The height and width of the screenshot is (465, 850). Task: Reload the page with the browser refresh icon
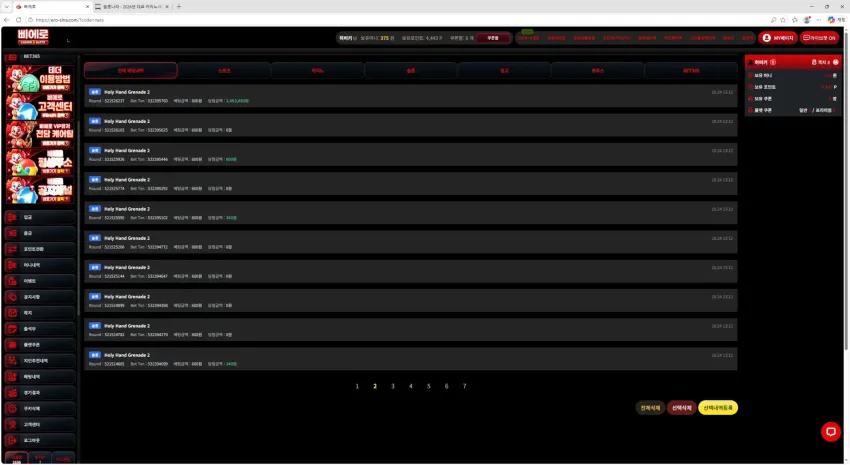click(x=18, y=20)
